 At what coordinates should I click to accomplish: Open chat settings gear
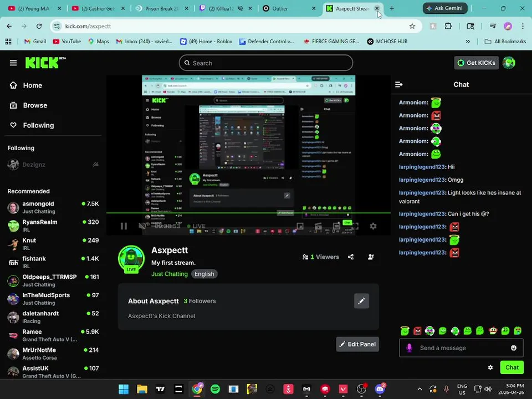[x=490, y=367]
